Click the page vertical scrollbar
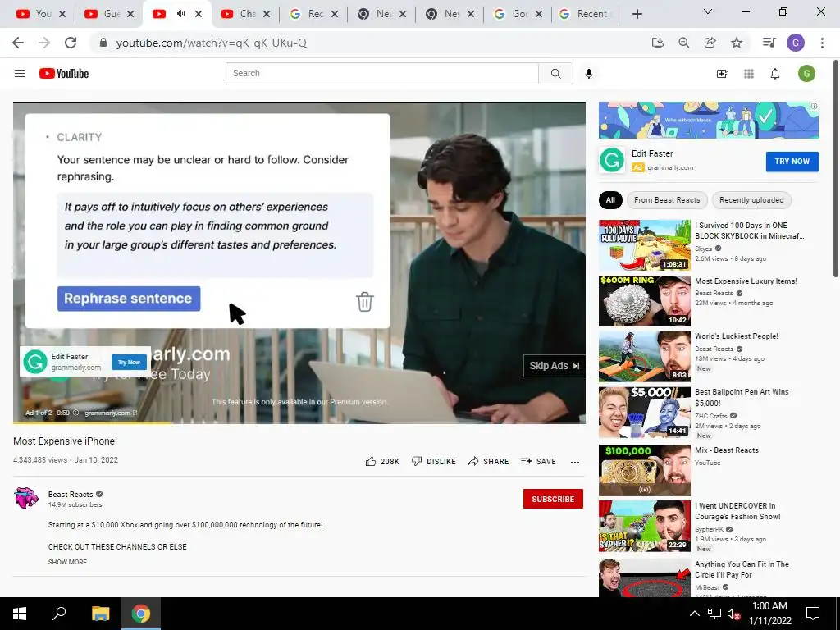This screenshot has width=840, height=630. tap(836, 169)
